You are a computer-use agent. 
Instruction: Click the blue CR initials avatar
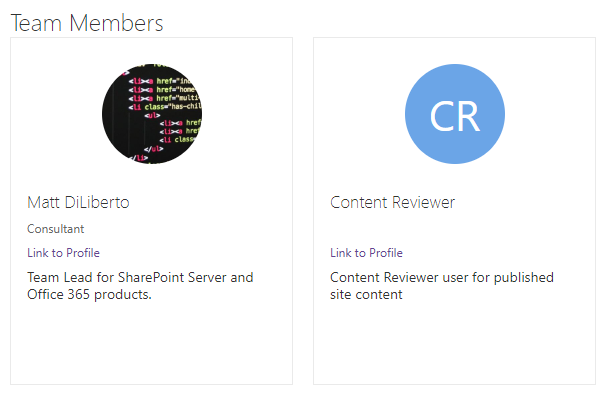pyautogui.click(x=455, y=114)
